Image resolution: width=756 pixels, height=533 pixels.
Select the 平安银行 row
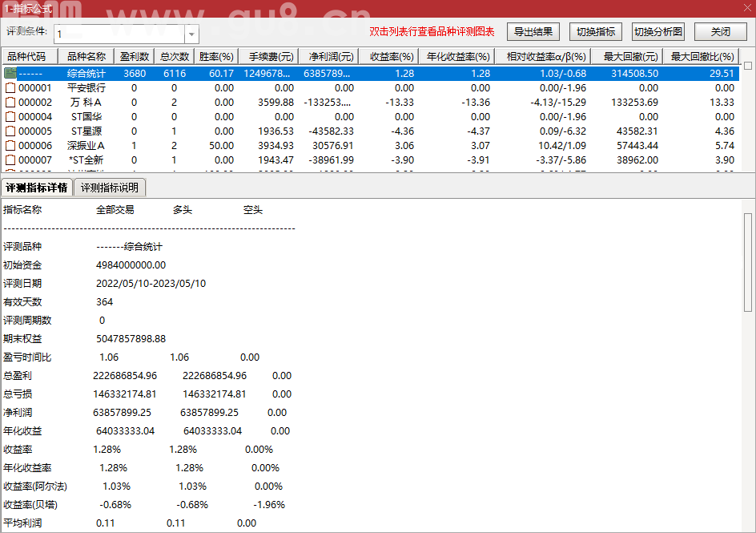371,88
